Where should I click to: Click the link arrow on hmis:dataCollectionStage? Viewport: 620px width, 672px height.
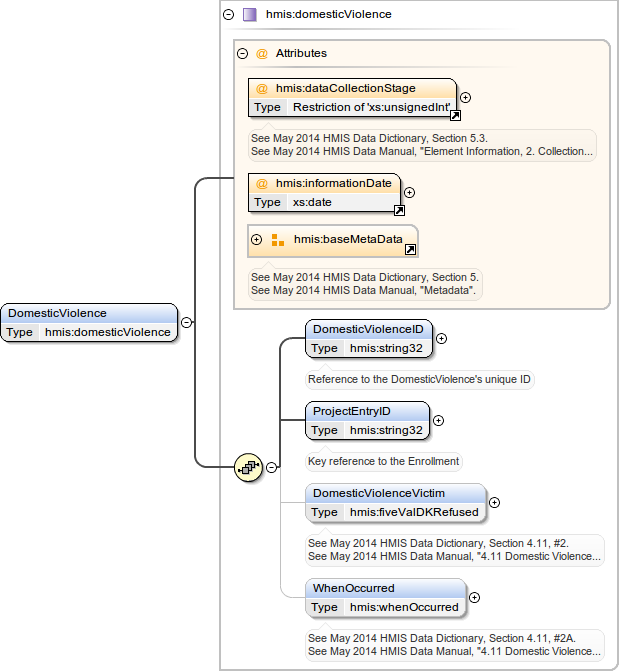tap(454, 116)
